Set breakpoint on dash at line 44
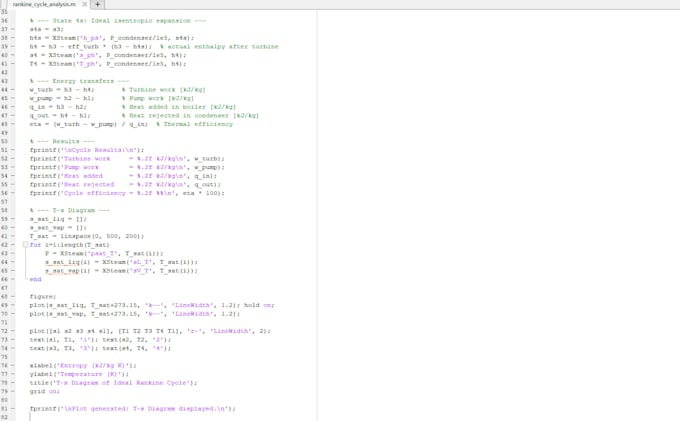This screenshot has height=421, width=680. coord(13,90)
